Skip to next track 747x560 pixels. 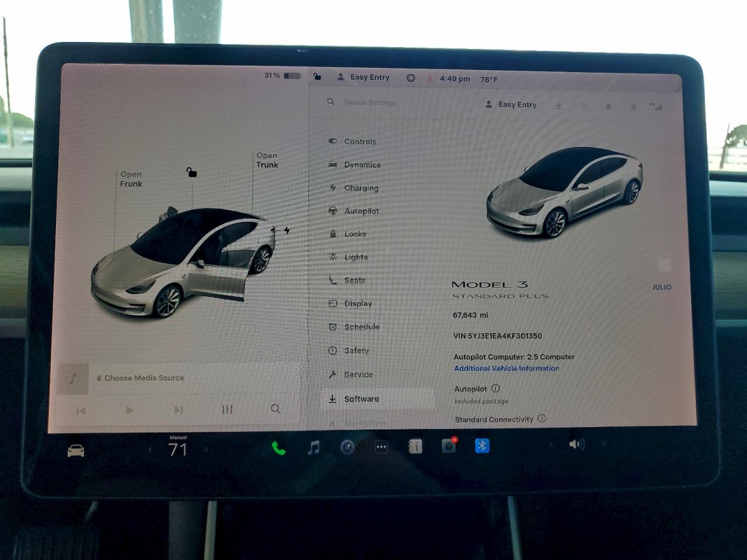[179, 410]
